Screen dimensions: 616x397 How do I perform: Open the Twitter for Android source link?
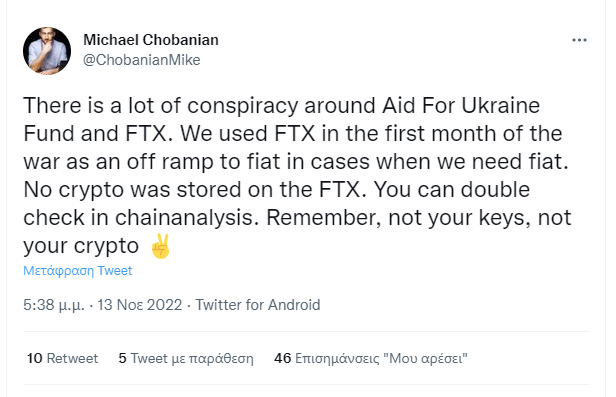click(258, 305)
